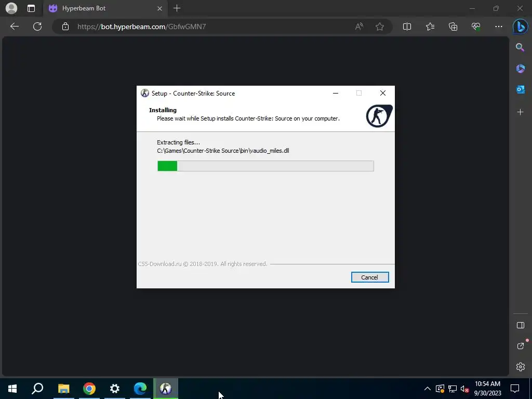Close the Setup - Counter-Strike: Source window
Image resolution: width=532 pixels, height=399 pixels.
[x=383, y=94]
